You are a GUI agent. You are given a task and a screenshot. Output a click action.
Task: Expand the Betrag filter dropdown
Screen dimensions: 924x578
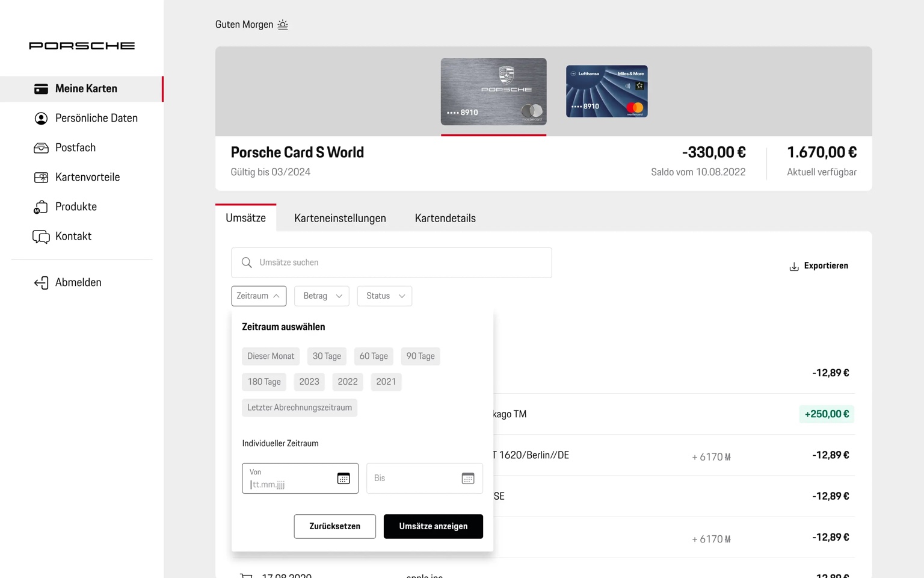click(322, 296)
